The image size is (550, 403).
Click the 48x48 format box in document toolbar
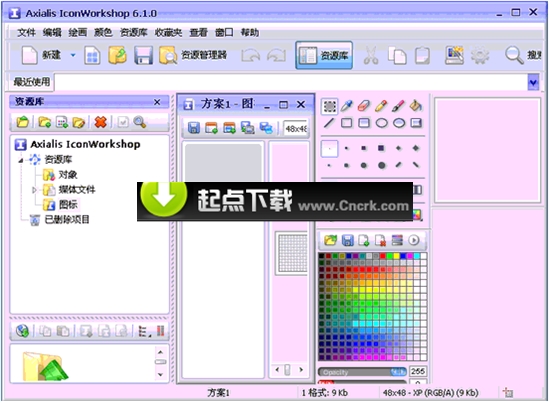coord(296,129)
